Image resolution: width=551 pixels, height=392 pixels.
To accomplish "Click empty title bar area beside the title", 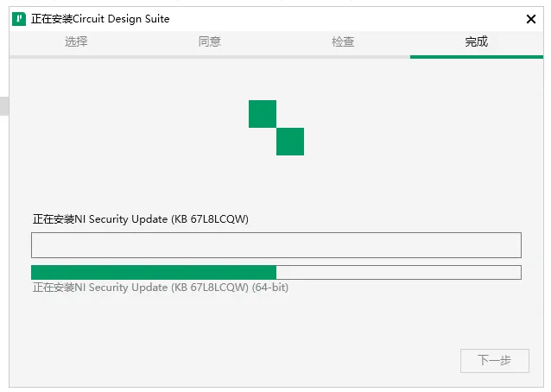I will click(345, 18).
